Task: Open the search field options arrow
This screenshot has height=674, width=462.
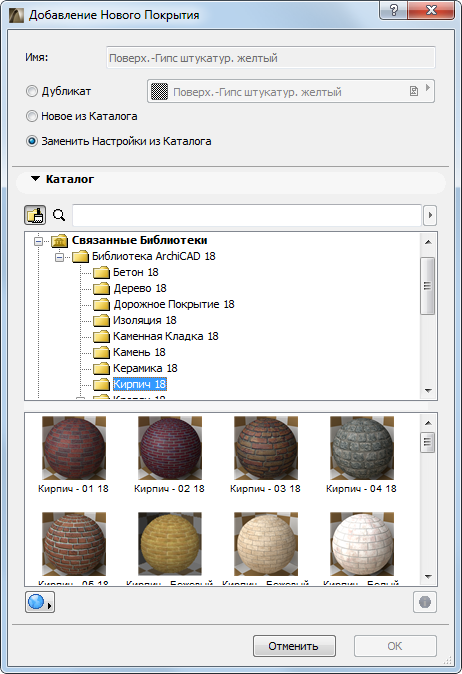Action: pyautogui.click(x=430, y=215)
